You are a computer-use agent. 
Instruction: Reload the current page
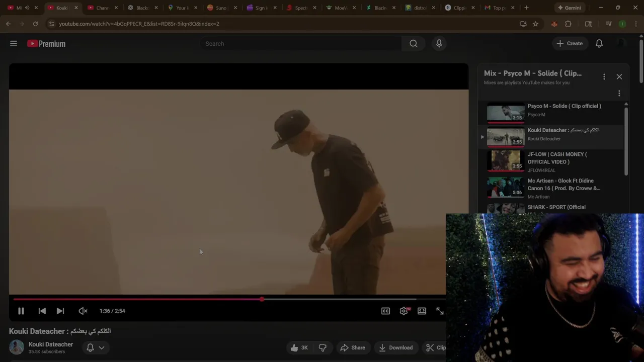(x=35, y=24)
